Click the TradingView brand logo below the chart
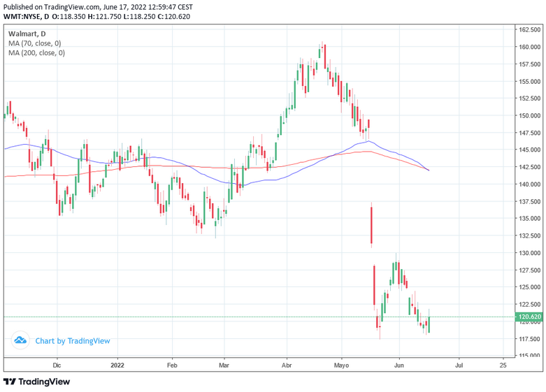Viewport: 546px width, 392px height. (x=36, y=382)
